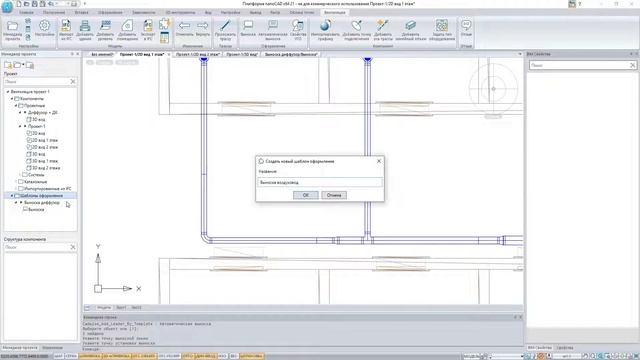Close the 'Создать новый шаблон оформления' dialog
Screen dimensions: 640x360
(x=379, y=161)
